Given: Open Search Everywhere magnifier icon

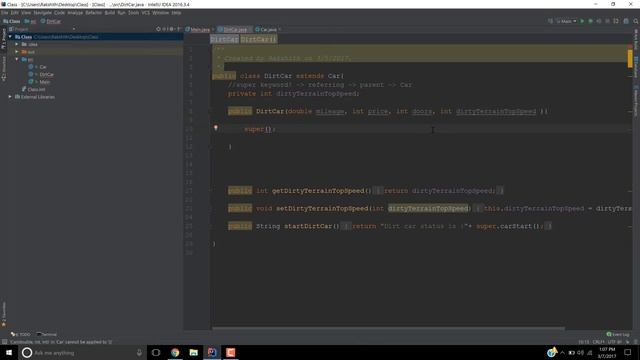Looking at the screenshot, I should pyautogui.click(x=636, y=21).
